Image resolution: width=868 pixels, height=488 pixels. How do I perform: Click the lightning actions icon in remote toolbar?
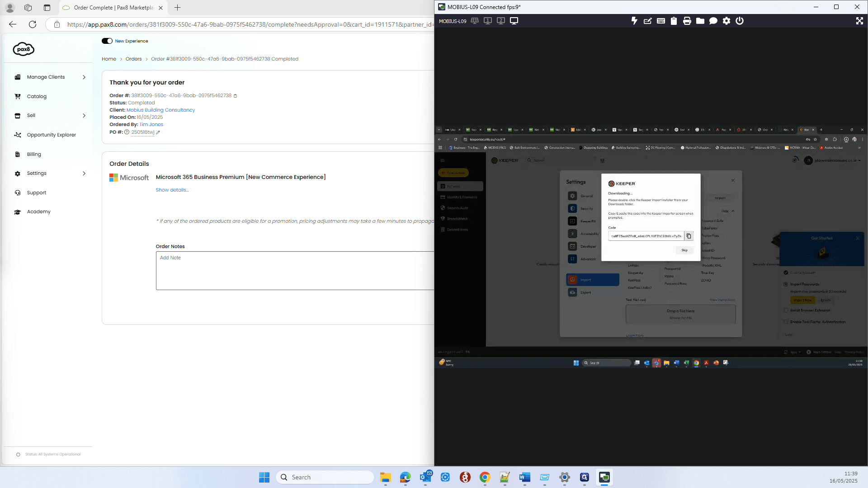coord(634,21)
